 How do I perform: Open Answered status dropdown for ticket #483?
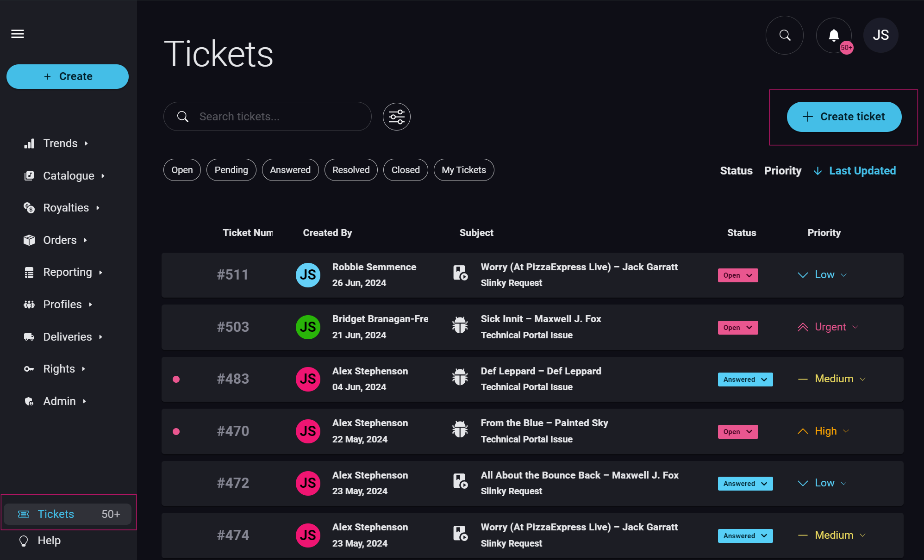[x=745, y=380]
